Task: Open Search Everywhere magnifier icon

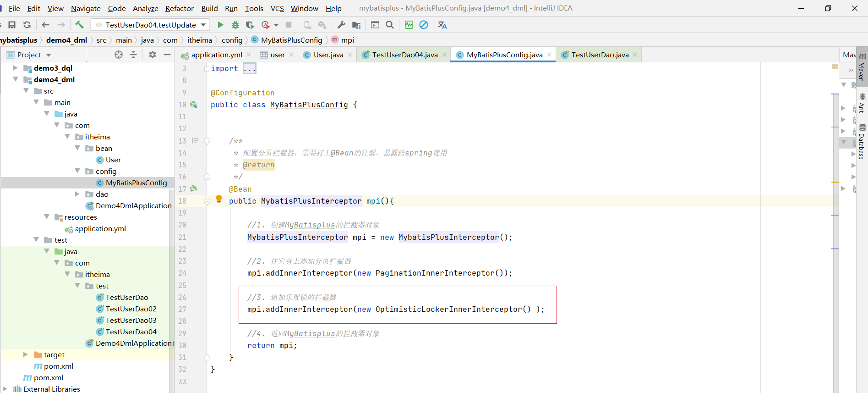Action: (390, 25)
